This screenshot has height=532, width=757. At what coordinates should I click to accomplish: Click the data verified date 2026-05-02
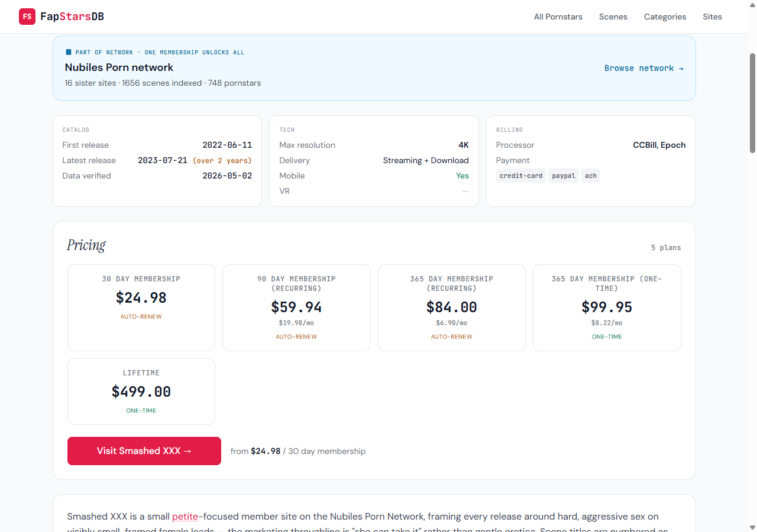[x=227, y=176]
